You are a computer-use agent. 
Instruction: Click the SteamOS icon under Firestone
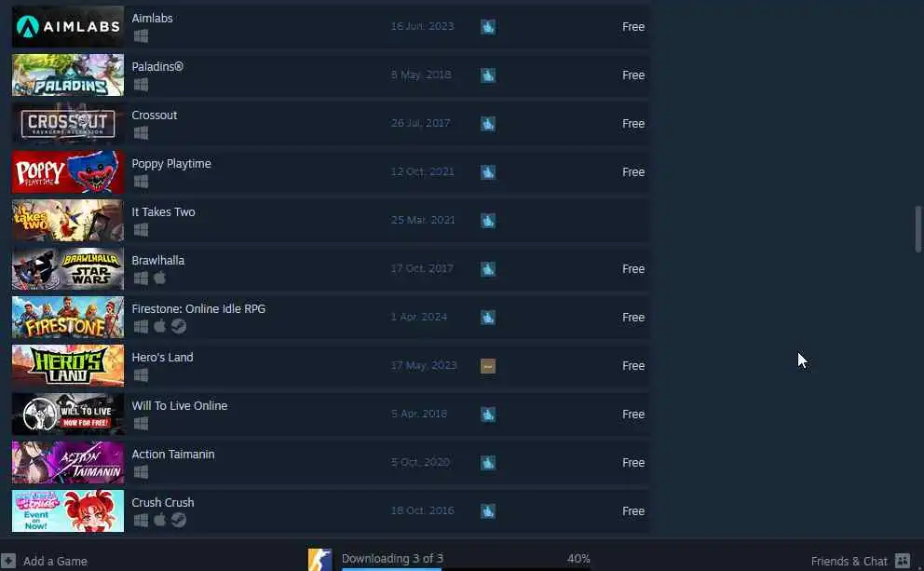tap(179, 326)
